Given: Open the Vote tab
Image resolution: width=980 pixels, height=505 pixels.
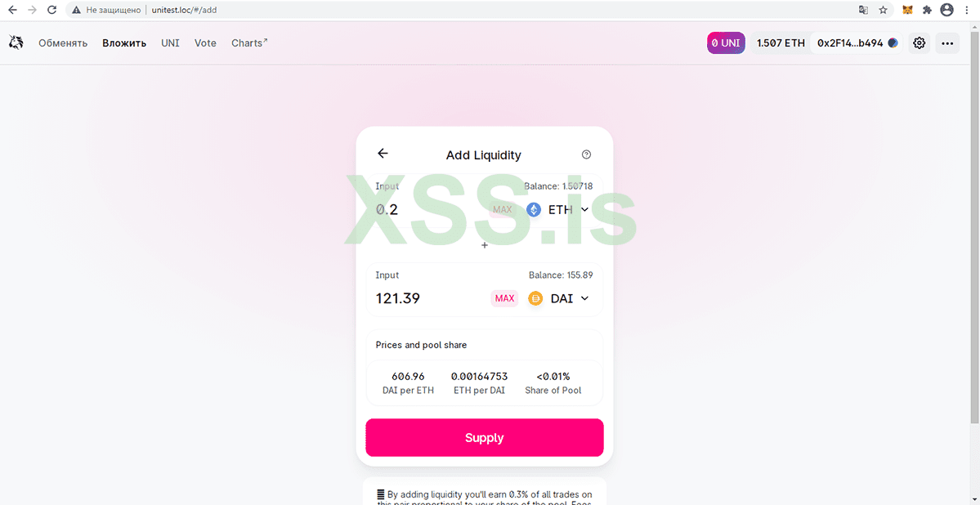Looking at the screenshot, I should pos(205,43).
